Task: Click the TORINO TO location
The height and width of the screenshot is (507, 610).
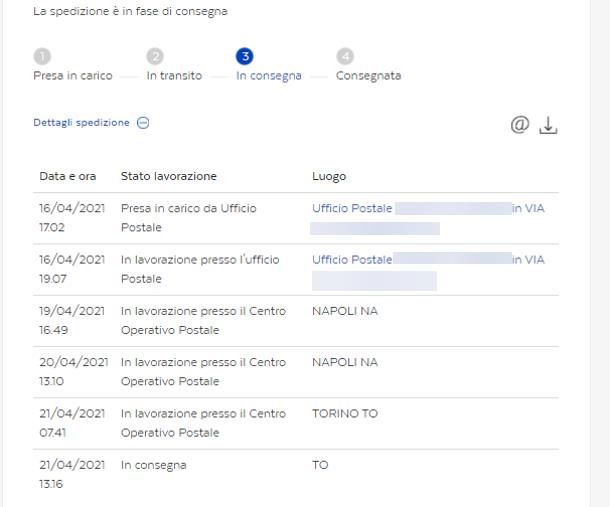Action: [x=345, y=414]
